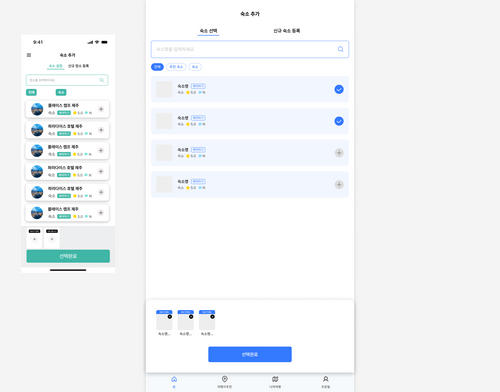500x392 pixels.
Task: Remove third selected lodging thumbnail in blue tray
Action: pos(212,316)
